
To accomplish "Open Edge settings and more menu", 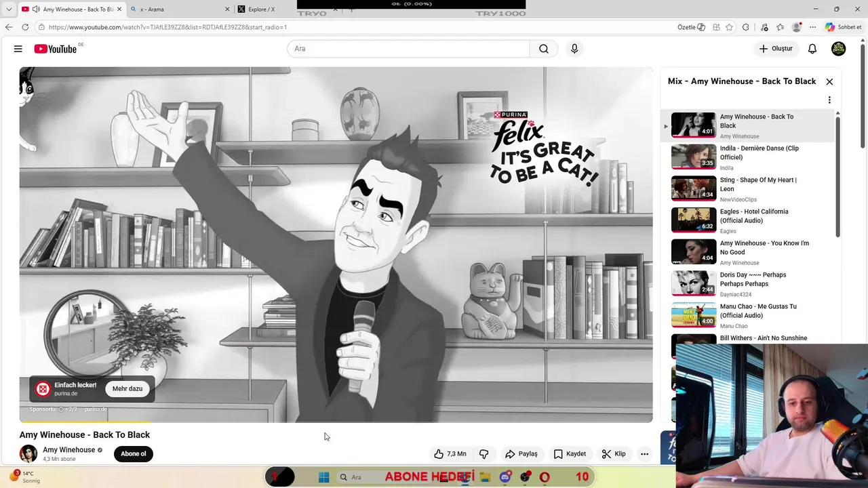I will point(812,27).
